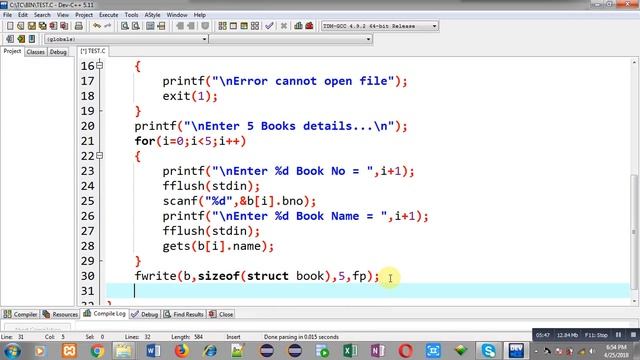
Task: Click the fwrite statement on line 30
Action: [x=257, y=276]
